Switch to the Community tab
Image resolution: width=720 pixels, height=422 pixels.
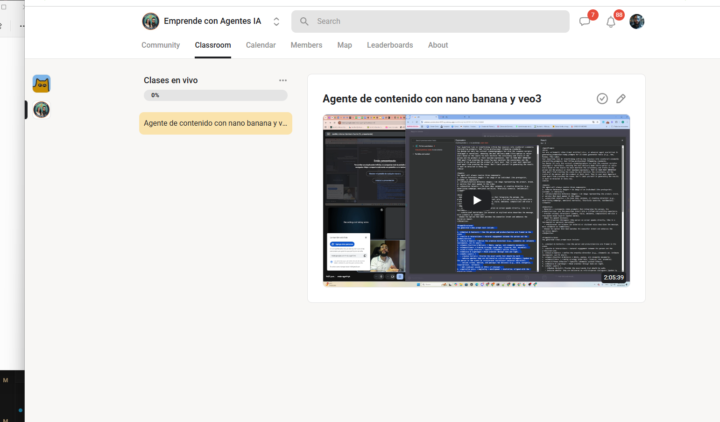tap(160, 45)
